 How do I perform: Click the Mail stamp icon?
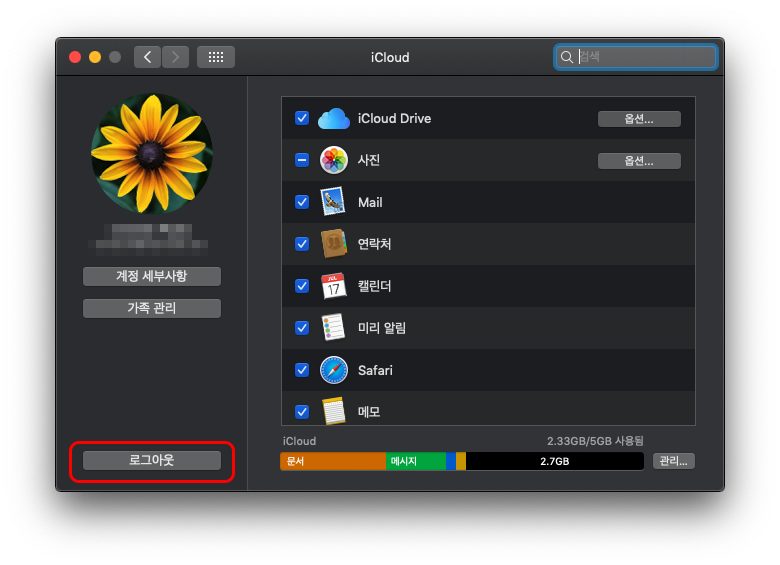[x=333, y=201]
